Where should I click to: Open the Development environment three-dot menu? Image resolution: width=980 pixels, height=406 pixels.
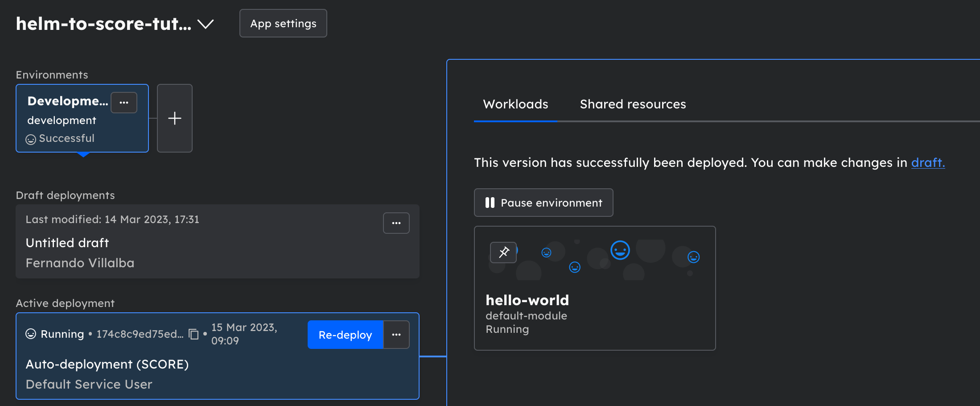(x=124, y=103)
